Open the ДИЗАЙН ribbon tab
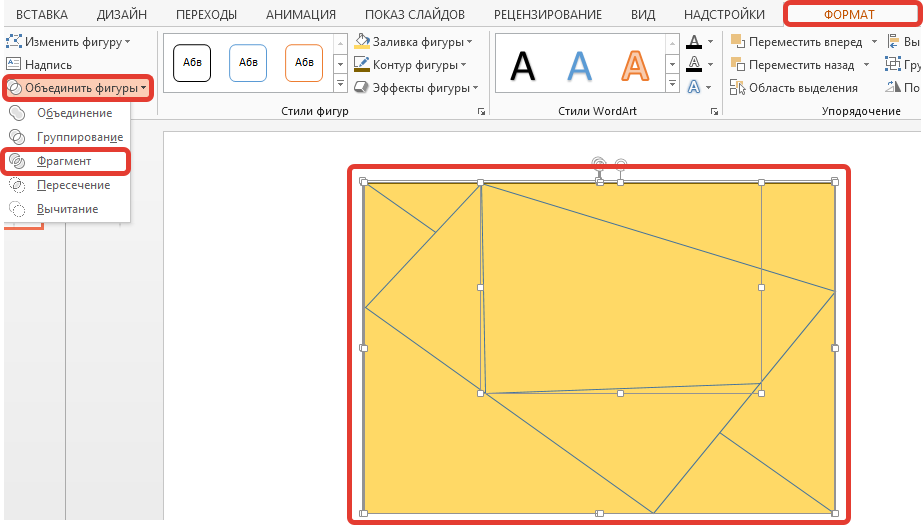This screenshot has height=525, width=923. point(122,15)
